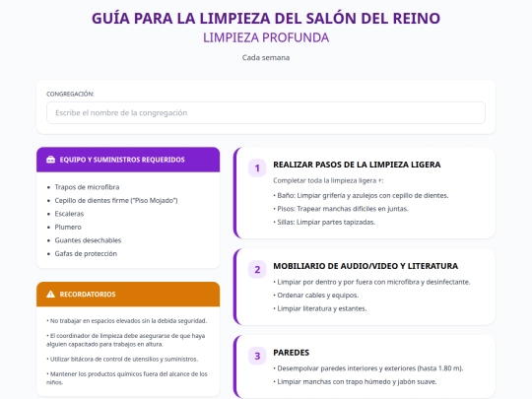Click the congregation name input field
Image resolution: width=532 pixels, height=399 pixels.
coord(266,112)
